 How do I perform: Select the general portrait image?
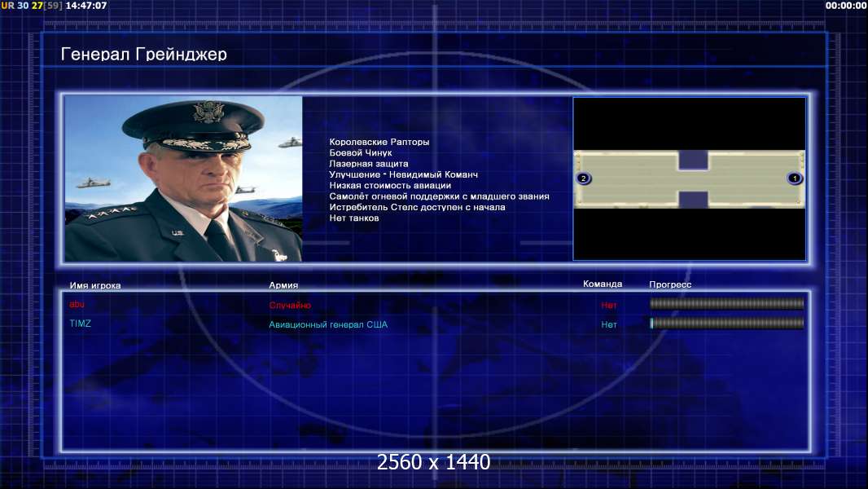click(x=183, y=178)
